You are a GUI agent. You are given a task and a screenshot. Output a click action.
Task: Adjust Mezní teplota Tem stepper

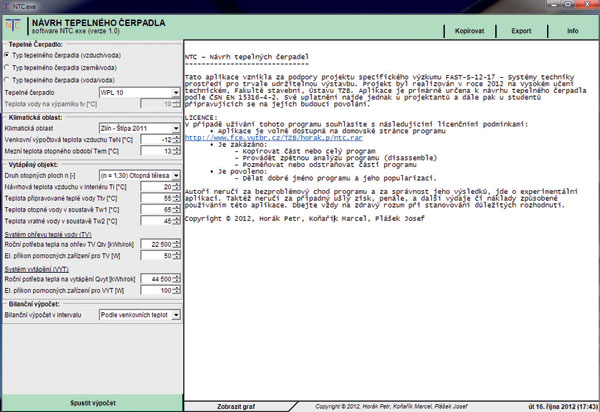point(176,151)
